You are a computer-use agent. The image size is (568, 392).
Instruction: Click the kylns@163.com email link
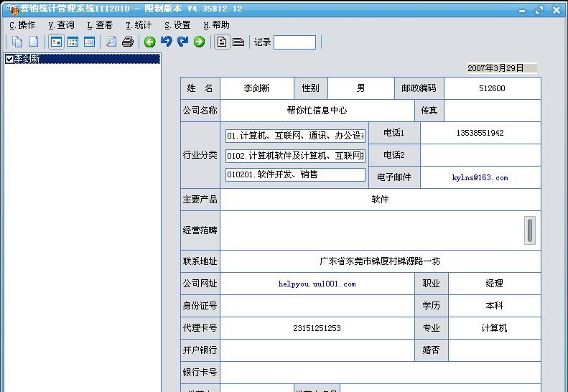[x=480, y=177]
